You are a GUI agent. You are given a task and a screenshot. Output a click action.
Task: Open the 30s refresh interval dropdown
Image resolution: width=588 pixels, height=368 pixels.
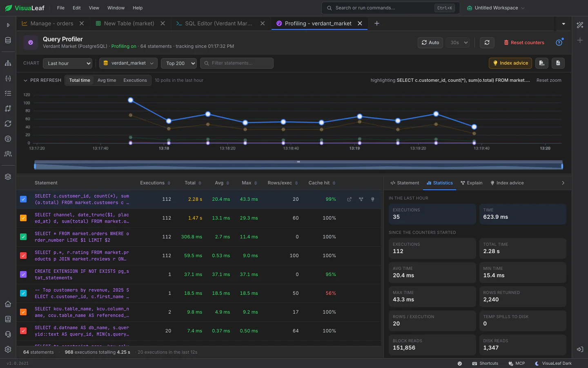[x=458, y=43]
